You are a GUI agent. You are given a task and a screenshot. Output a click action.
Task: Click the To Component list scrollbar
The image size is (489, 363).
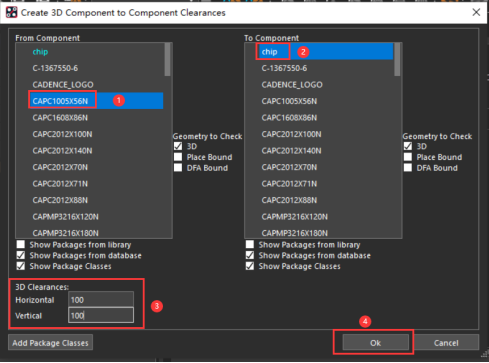(397, 60)
